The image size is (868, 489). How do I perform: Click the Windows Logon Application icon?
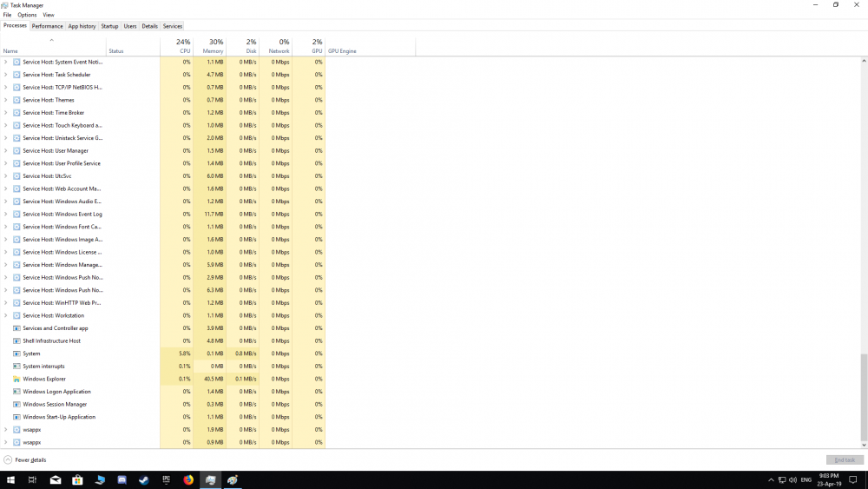[16, 392]
